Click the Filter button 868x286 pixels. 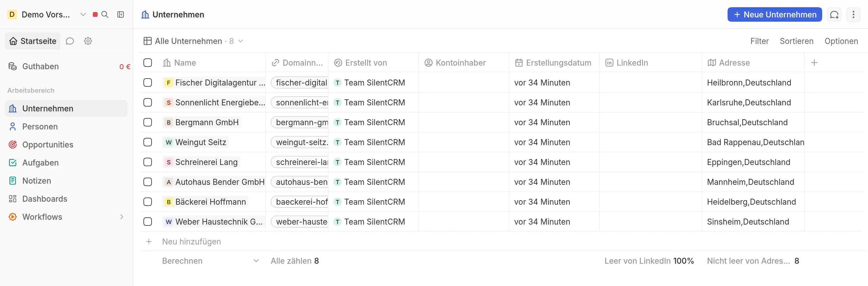click(759, 41)
